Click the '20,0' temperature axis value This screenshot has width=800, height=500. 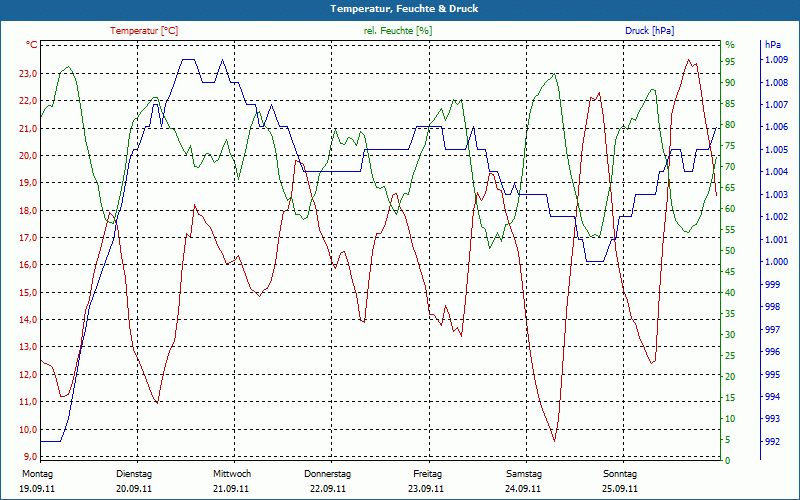(x=28, y=156)
